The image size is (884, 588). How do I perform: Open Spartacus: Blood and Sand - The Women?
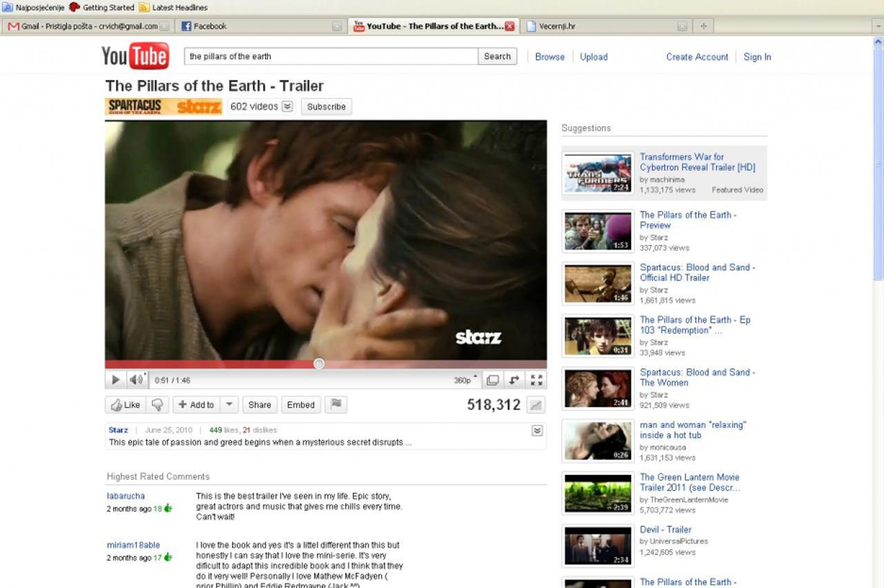click(x=698, y=378)
